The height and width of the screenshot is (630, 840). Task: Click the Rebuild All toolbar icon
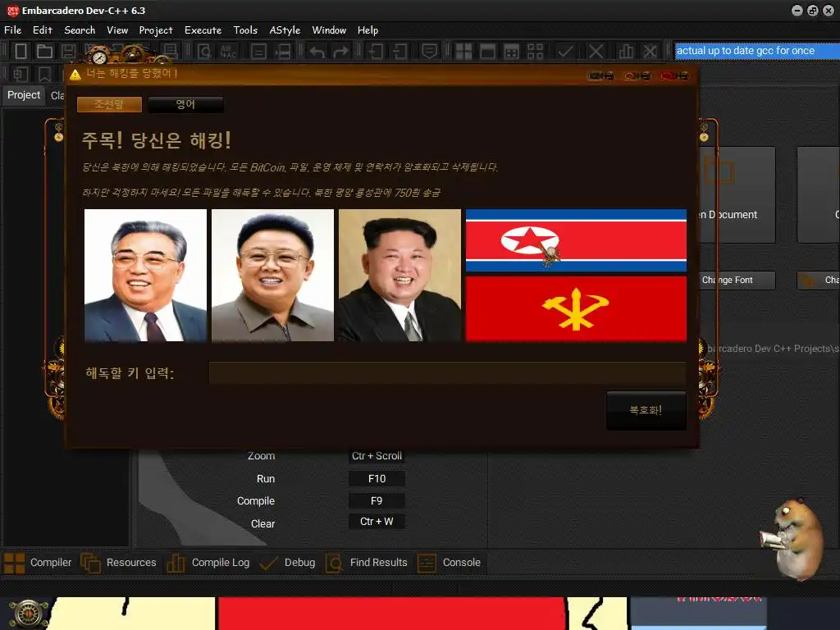click(x=535, y=52)
